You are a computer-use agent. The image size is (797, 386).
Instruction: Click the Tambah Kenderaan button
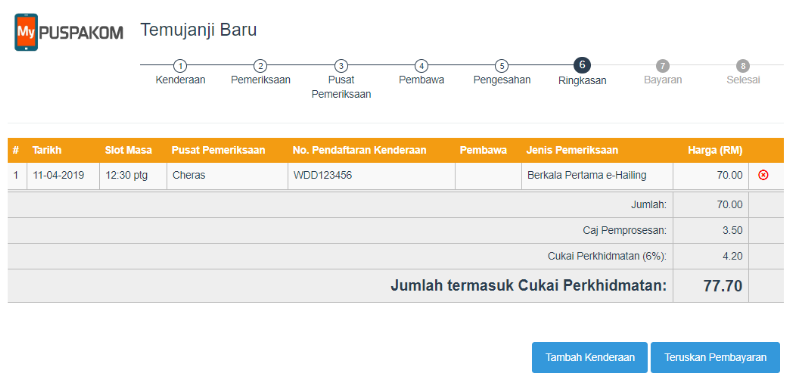tap(590, 358)
